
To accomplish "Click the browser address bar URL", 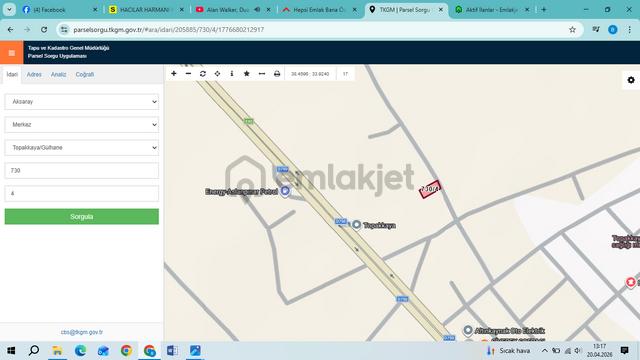I will click(x=169, y=29).
